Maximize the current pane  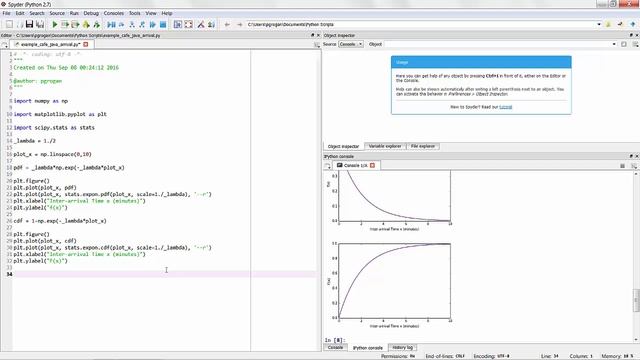[x=178, y=24]
